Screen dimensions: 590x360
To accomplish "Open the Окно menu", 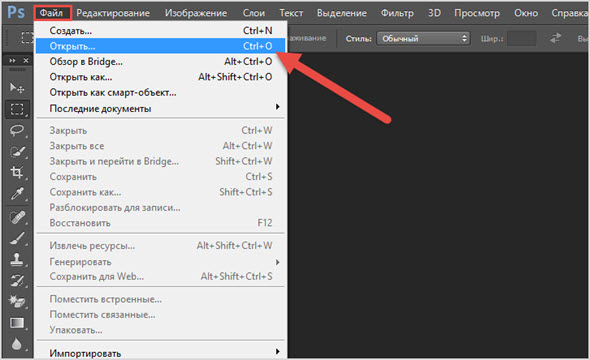I will tap(526, 13).
